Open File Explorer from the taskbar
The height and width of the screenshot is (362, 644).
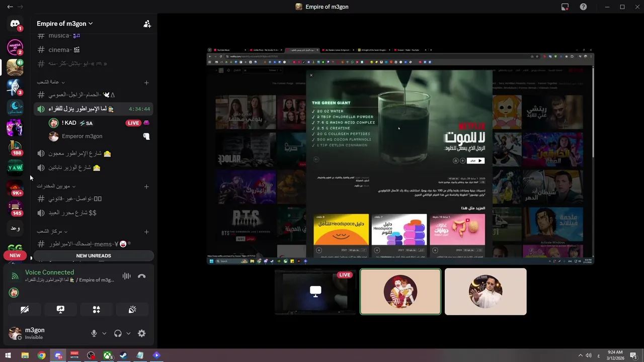25,355
